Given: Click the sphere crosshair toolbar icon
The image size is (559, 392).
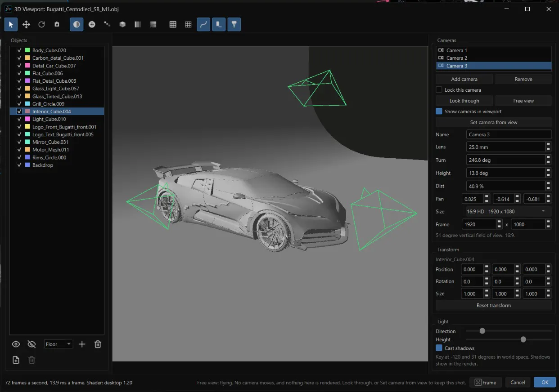Looking at the screenshot, I should (x=92, y=24).
